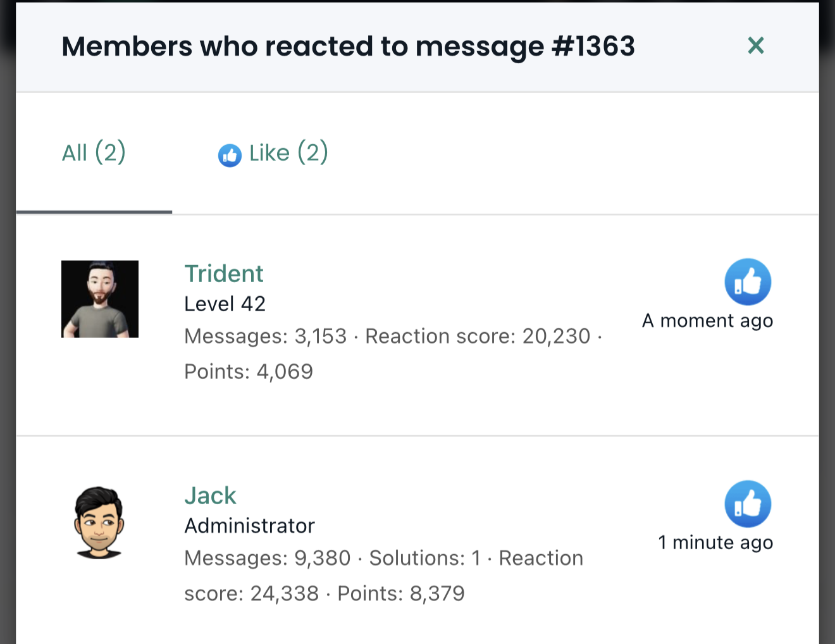Open the Like (2) tab
835x644 pixels.
(x=273, y=153)
